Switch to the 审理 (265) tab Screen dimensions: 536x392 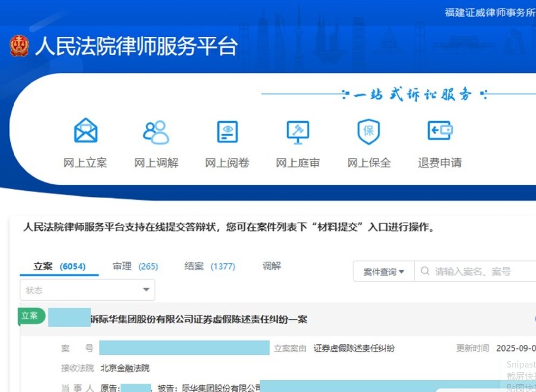point(135,266)
